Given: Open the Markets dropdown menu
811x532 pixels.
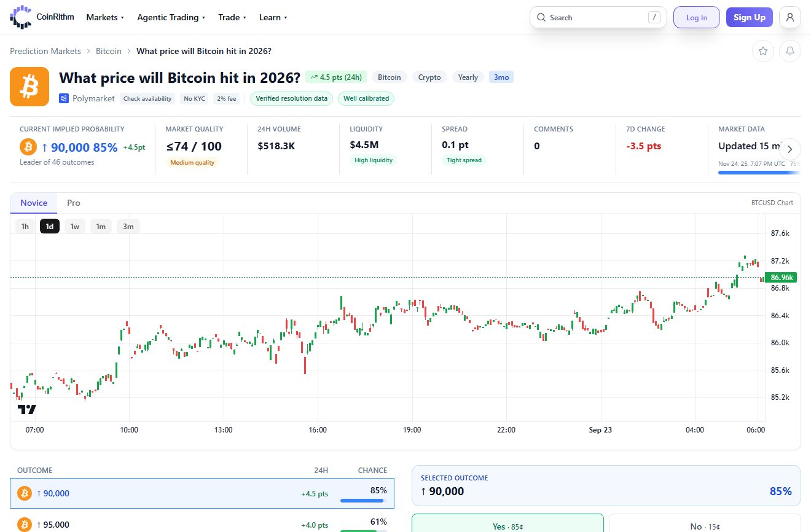Looking at the screenshot, I should (105, 17).
